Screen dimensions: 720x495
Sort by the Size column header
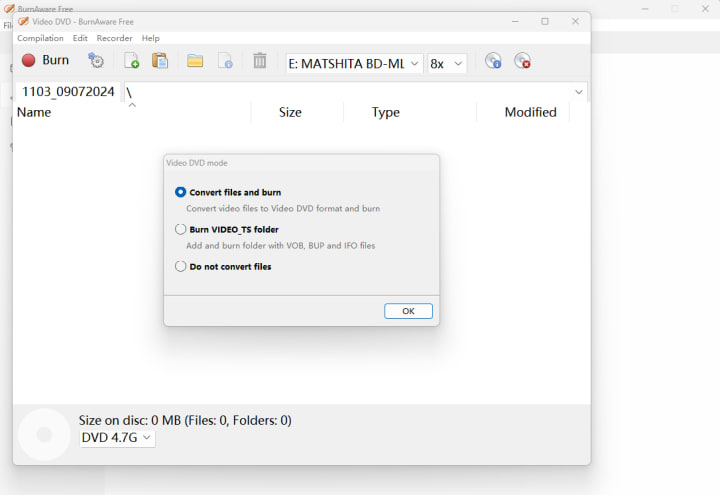point(297,112)
